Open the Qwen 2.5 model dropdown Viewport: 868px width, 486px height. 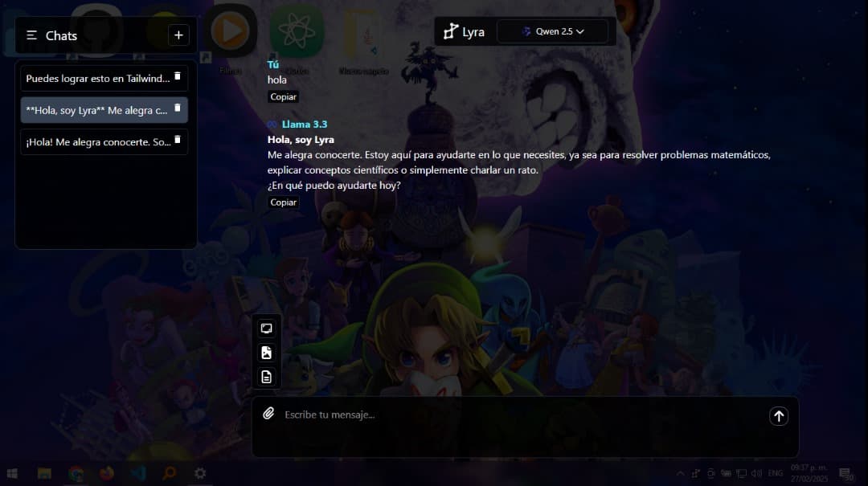(552, 31)
